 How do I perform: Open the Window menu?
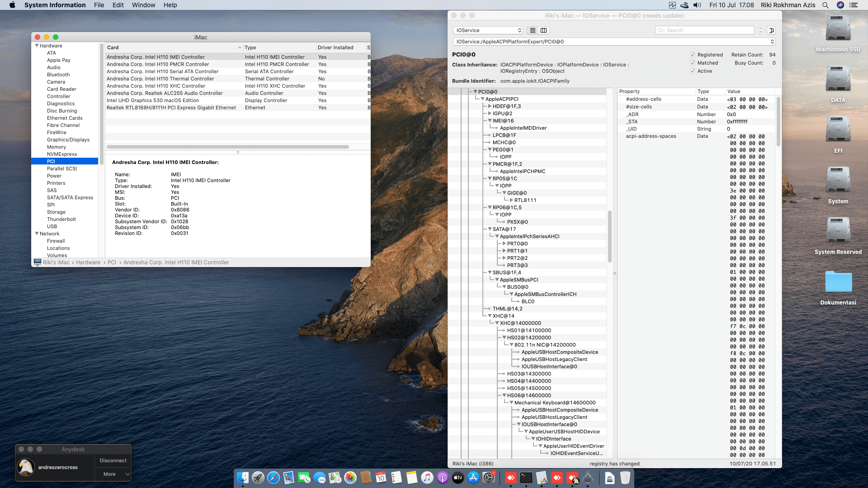(143, 5)
